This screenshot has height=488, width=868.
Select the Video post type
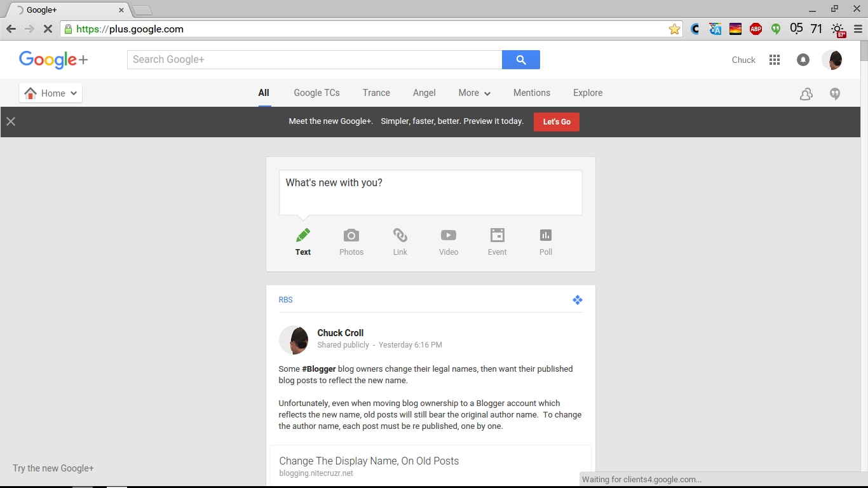coord(449,242)
